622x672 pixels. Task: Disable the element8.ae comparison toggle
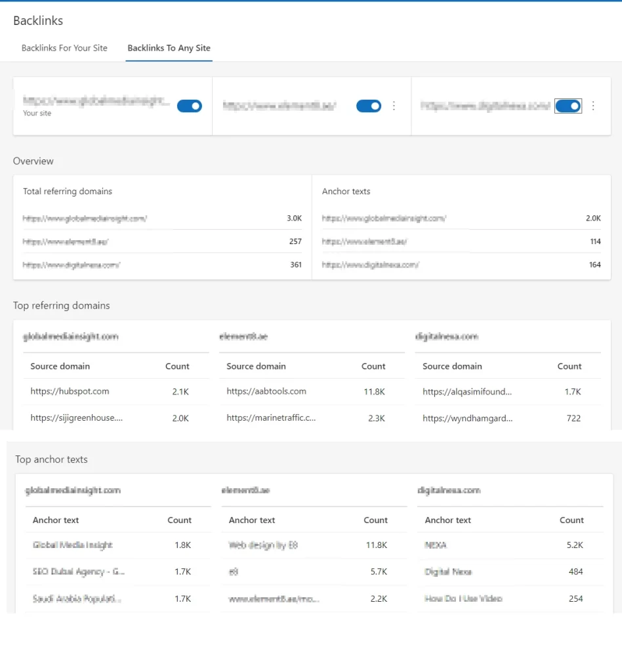point(369,106)
